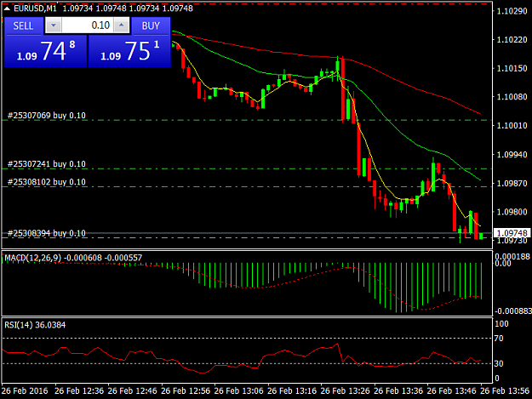Click the 1.10080 price axis label
The width and height of the screenshot is (532, 399).
[512, 97]
